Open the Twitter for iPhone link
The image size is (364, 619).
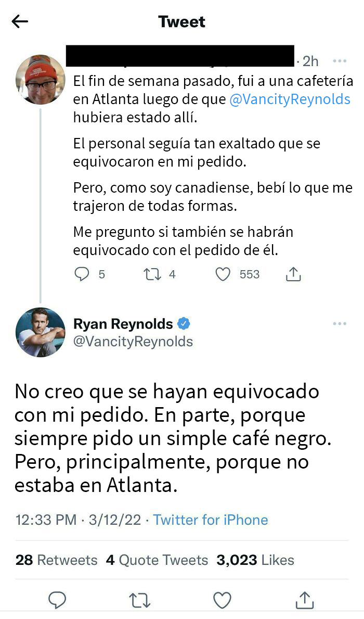tap(211, 520)
